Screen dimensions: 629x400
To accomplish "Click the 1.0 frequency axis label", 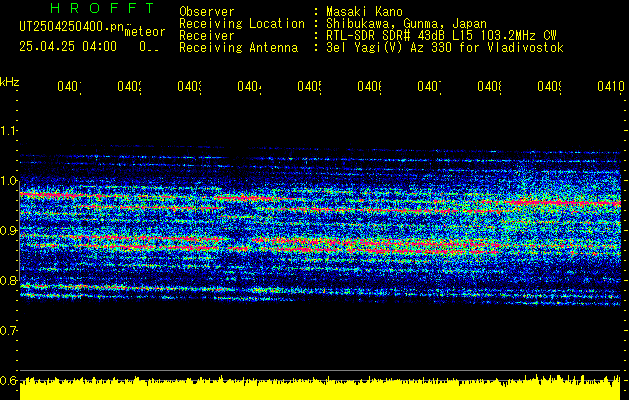I will 8,181.
